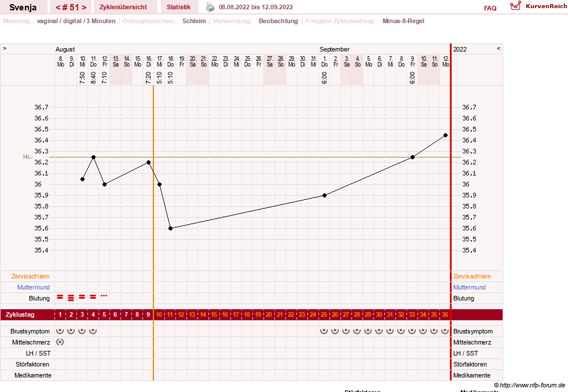The image size is (568, 392).
Task: Click the Zyklustag row header
Action: (x=20, y=314)
